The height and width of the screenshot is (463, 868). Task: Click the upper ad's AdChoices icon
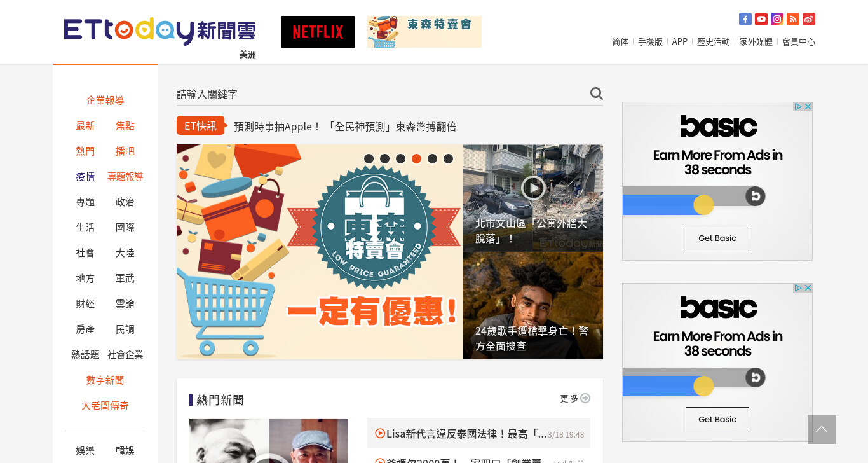coord(798,107)
